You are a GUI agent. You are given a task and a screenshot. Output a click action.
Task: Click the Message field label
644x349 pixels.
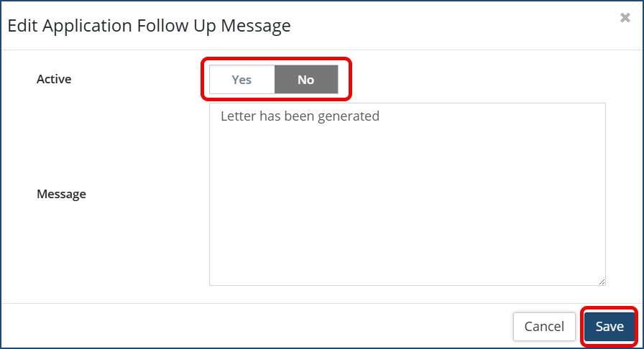61,194
